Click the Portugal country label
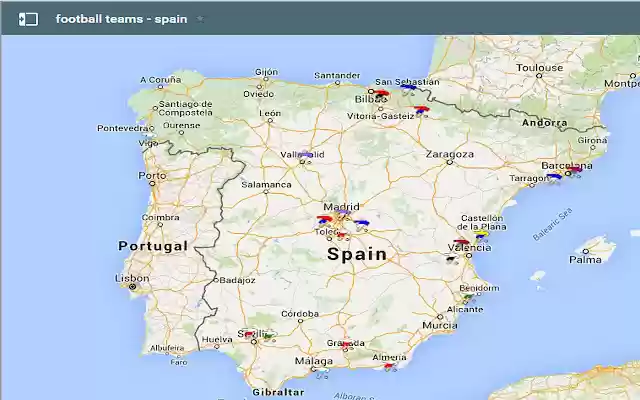The image size is (640, 400). point(153,246)
